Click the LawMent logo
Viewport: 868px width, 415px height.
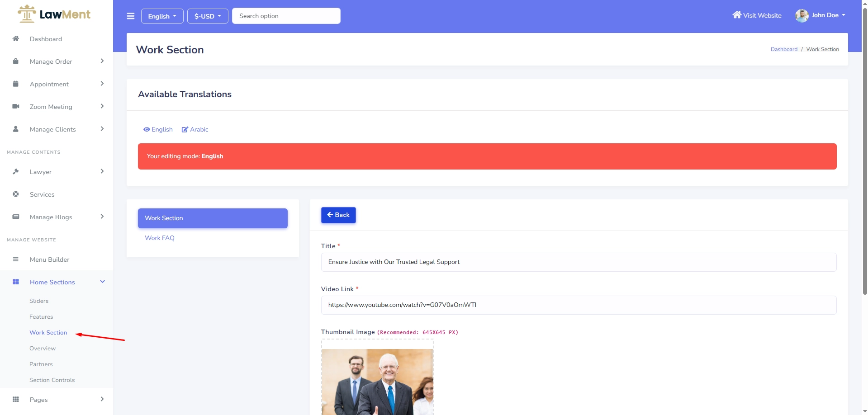(x=54, y=14)
